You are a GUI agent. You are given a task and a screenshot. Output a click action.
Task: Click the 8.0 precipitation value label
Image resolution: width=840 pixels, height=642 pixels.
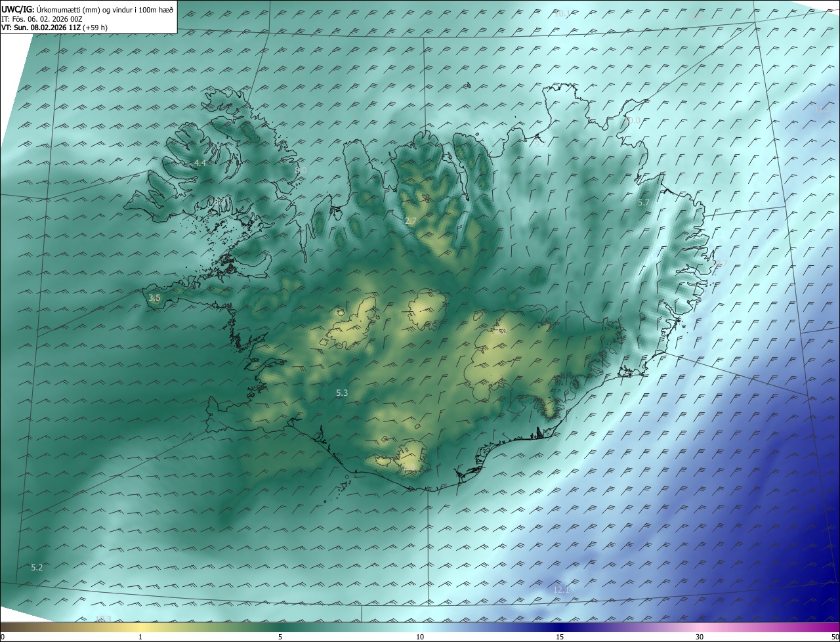tap(301, 170)
